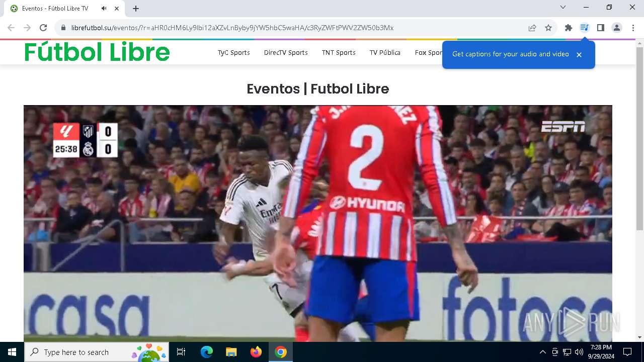This screenshot has height=362, width=644.
Task: Go forward with the browser forward arrow
Action: [x=27, y=28]
